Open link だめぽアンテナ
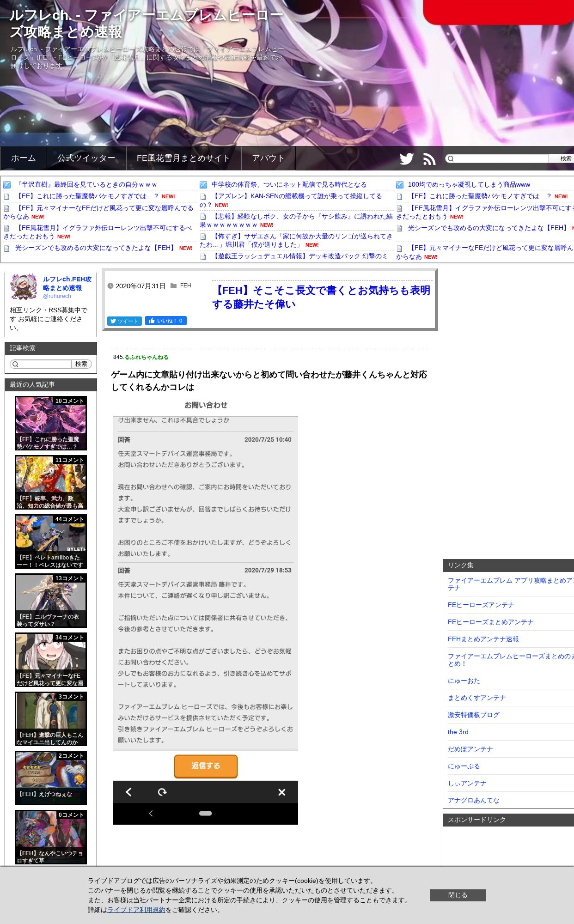The image size is (574, 924). [470, 749]
